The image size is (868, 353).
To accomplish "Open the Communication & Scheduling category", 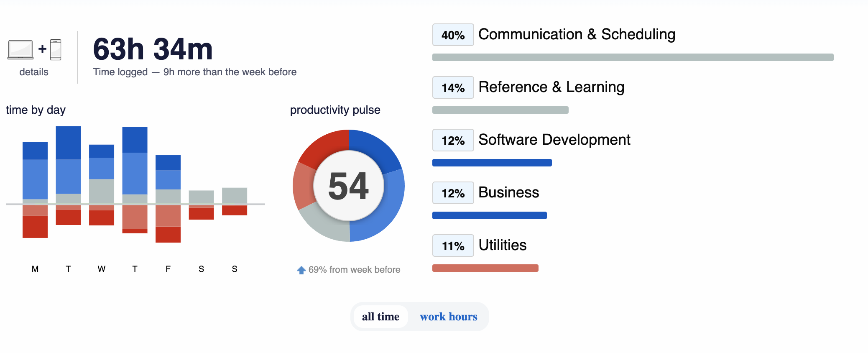I will pos(577,34).
